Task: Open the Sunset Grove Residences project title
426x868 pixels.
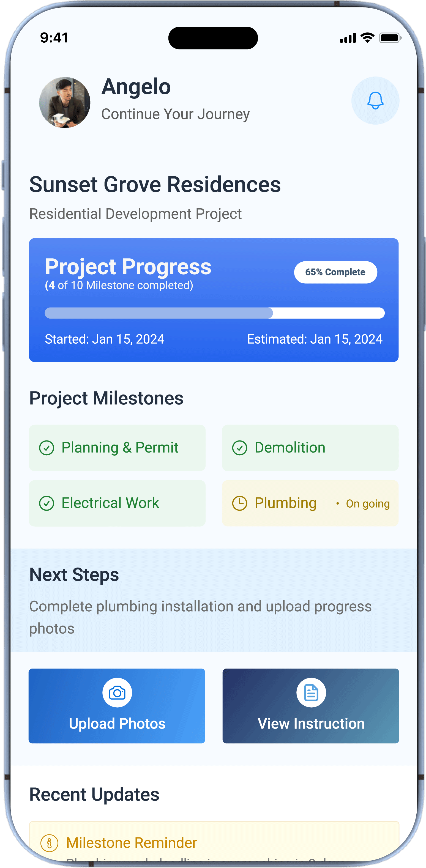Action: tap(155, 184)
